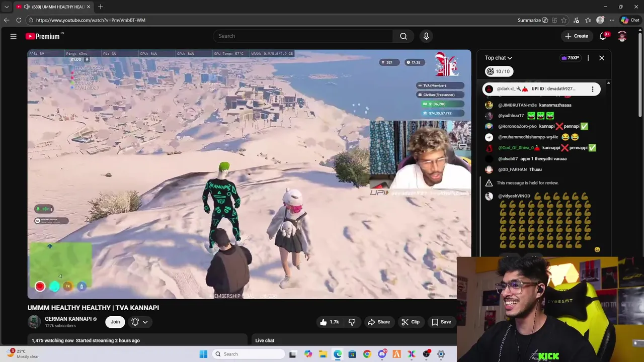
Task: Open the GERMAN KANNAPI channel avatar
Action: pos(34,322)
